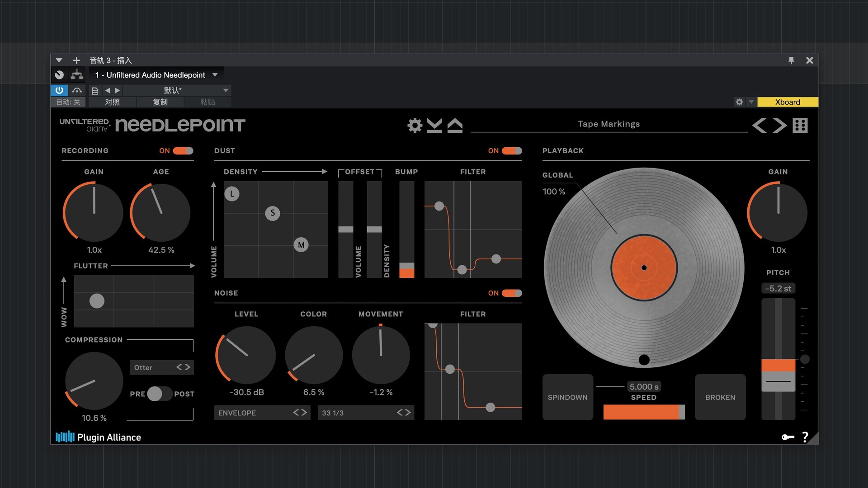Open host window gear settings

coord(739,102)
